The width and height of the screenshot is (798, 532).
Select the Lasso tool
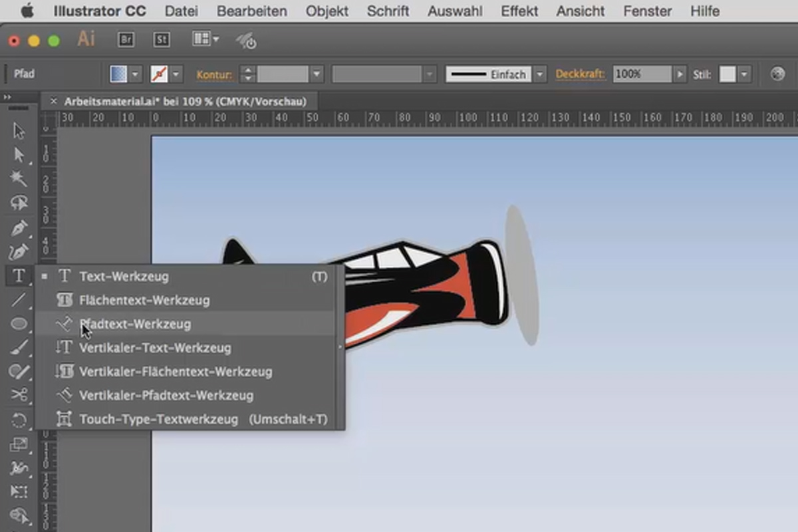[x=19, y=202]
